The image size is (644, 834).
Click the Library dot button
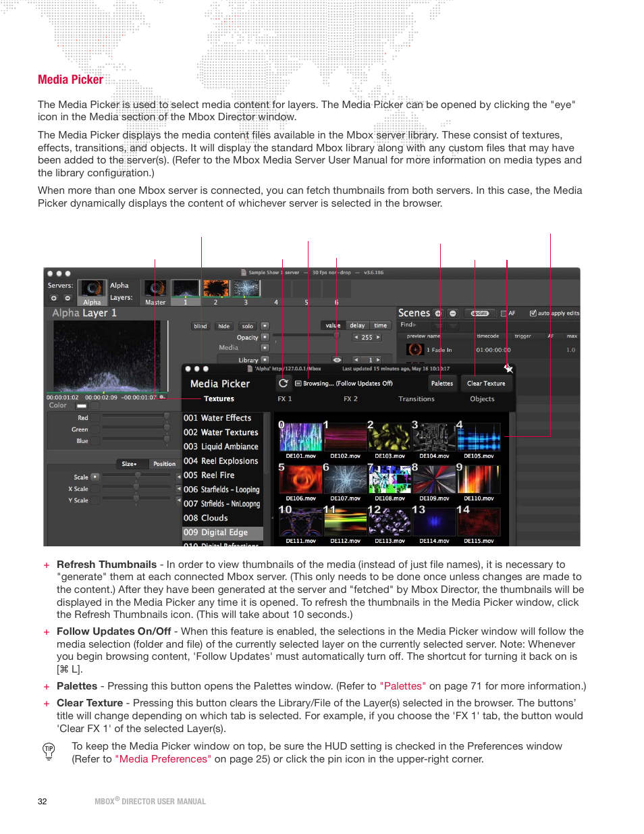[x=265, y=360]
